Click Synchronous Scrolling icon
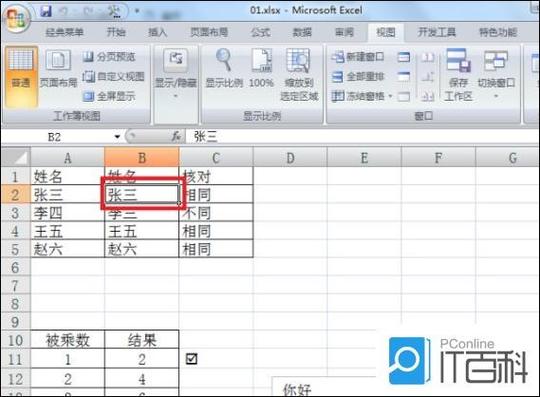This screenshot has height=397, width=540. tap(428, 76)
